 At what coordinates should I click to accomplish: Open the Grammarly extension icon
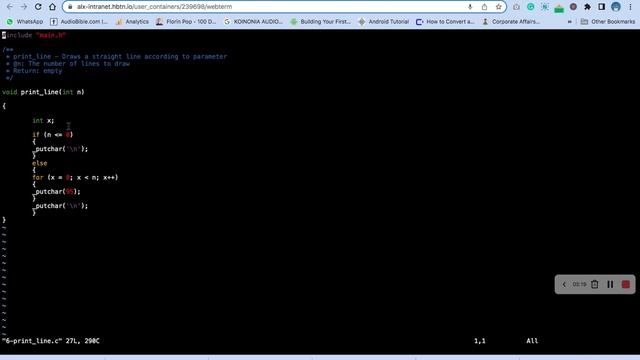[x=531, y=7]
